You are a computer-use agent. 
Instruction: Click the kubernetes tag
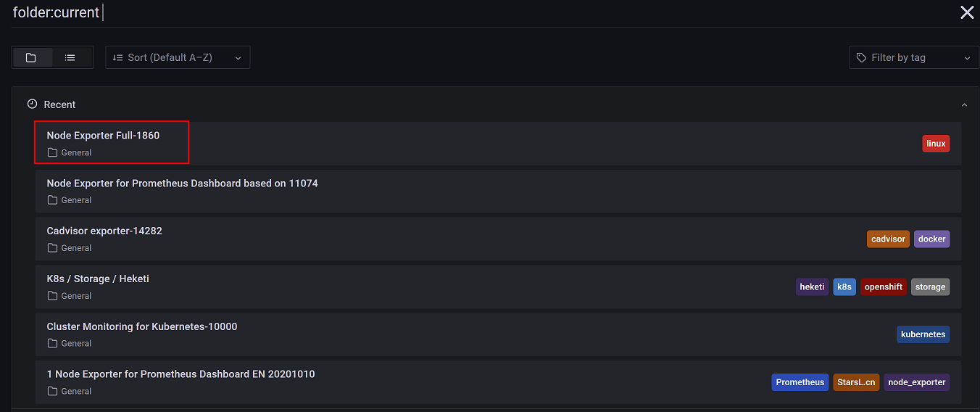coord(923,334)
